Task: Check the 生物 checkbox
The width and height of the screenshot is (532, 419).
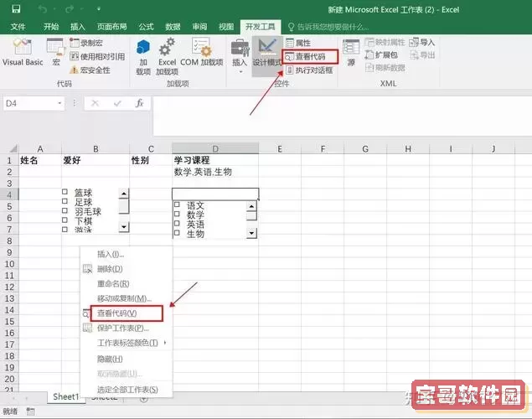Action: (x=177, y=233)
